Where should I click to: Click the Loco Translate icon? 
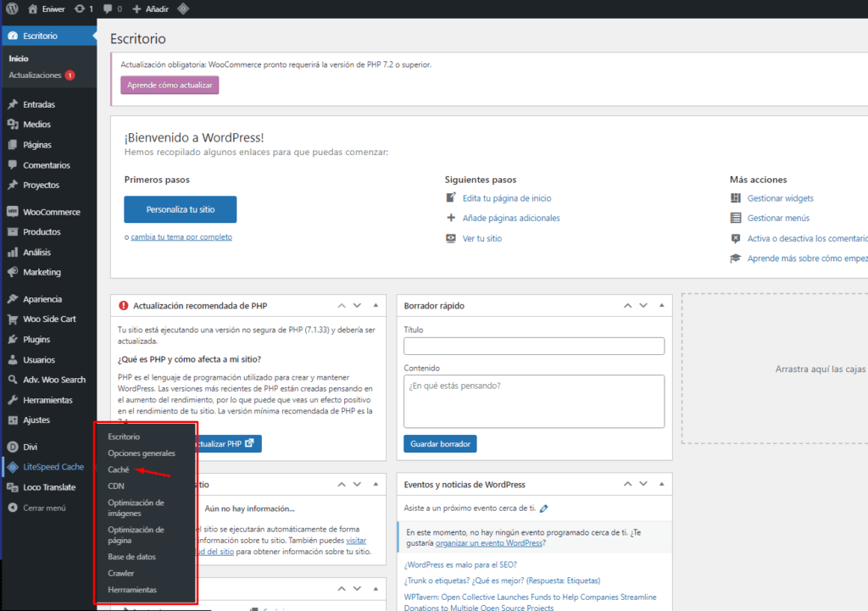pos(13,487)
